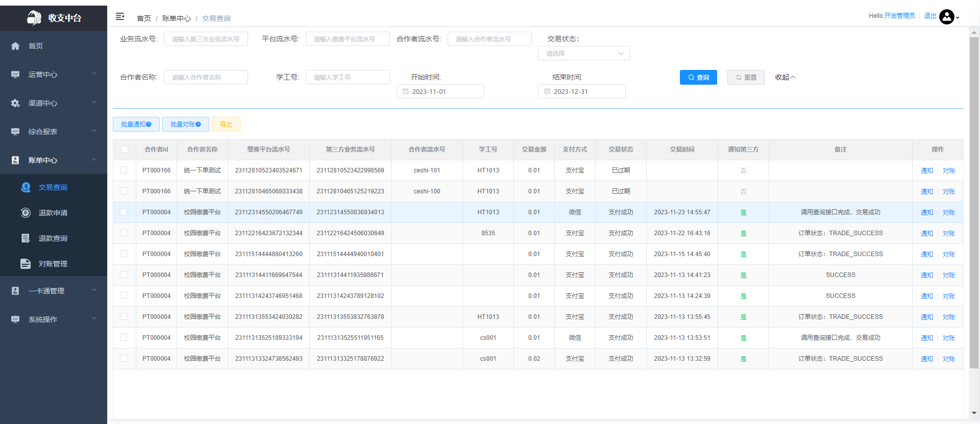Tick checkbox for row ceshi-101
The image size is (980, 424).
[x=124, y=170]
